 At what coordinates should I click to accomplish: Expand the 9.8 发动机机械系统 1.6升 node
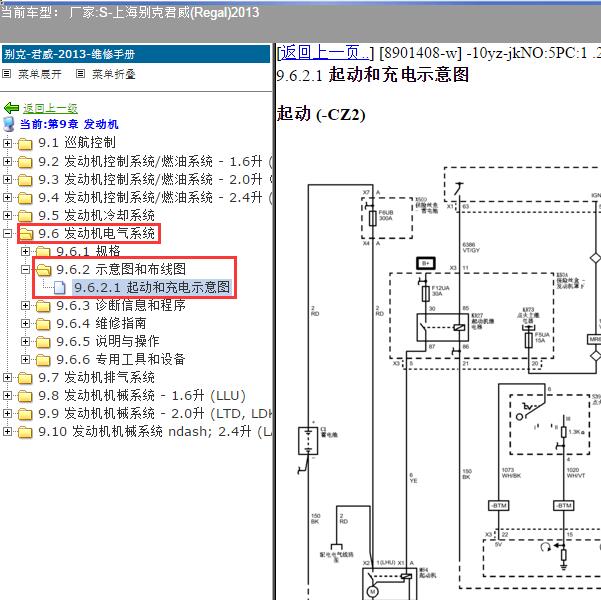click(7, 395)
